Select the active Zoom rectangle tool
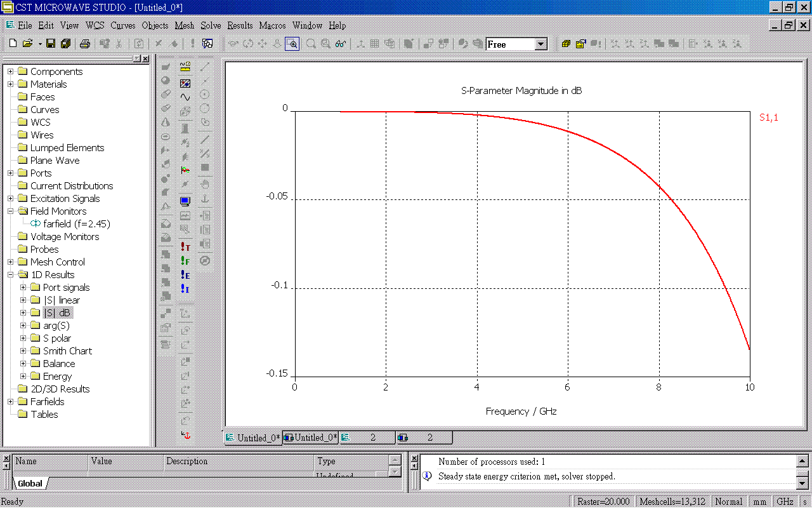Image resolution: width=812 pixels, height=508 pixels. (x=292, y=44)
